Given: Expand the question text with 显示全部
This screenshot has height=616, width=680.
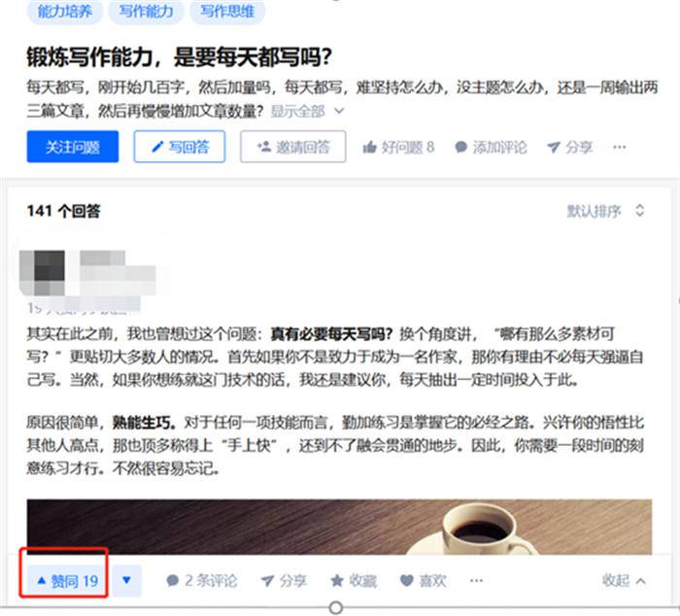Looking at the screenshot, I should (x=307, y=112).
